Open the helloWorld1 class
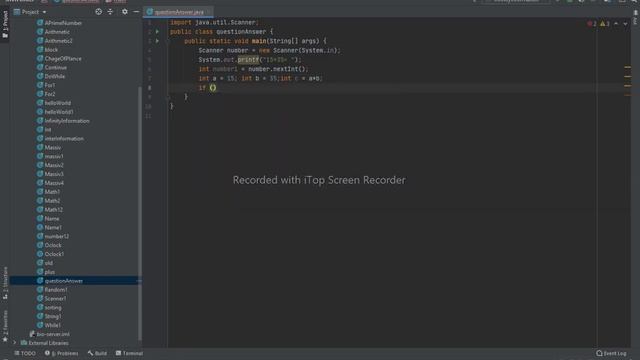Screen dimensions: 640x360 click(x=55, y=112)
